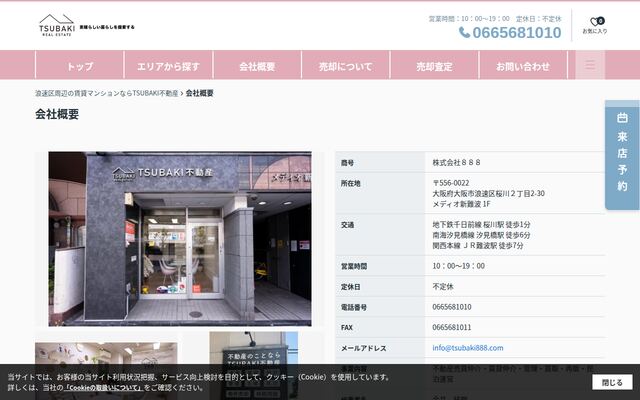Open 来店予約 side reservation tab
Viewport: 640px width, 400px height.
pos(622,155)
